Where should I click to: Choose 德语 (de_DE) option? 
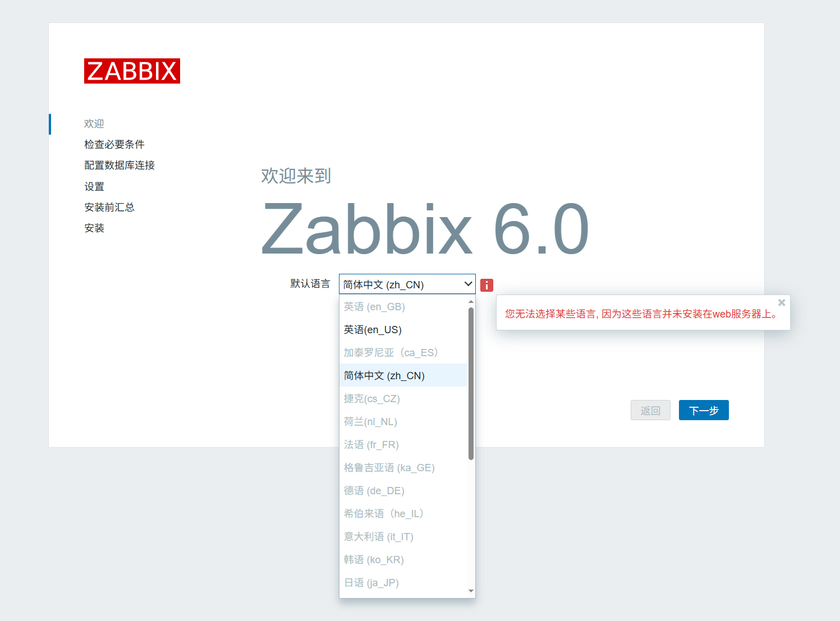[x=403, y=491]
